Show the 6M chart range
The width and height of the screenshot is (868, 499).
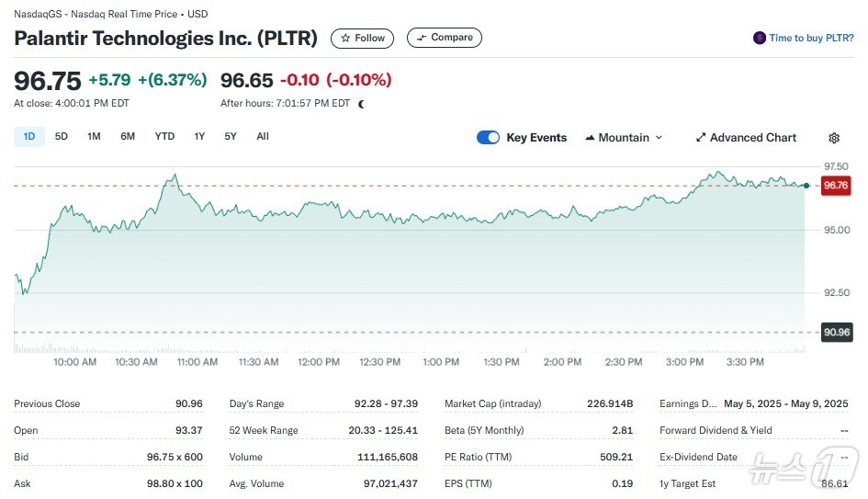click(x=128, y=137)
